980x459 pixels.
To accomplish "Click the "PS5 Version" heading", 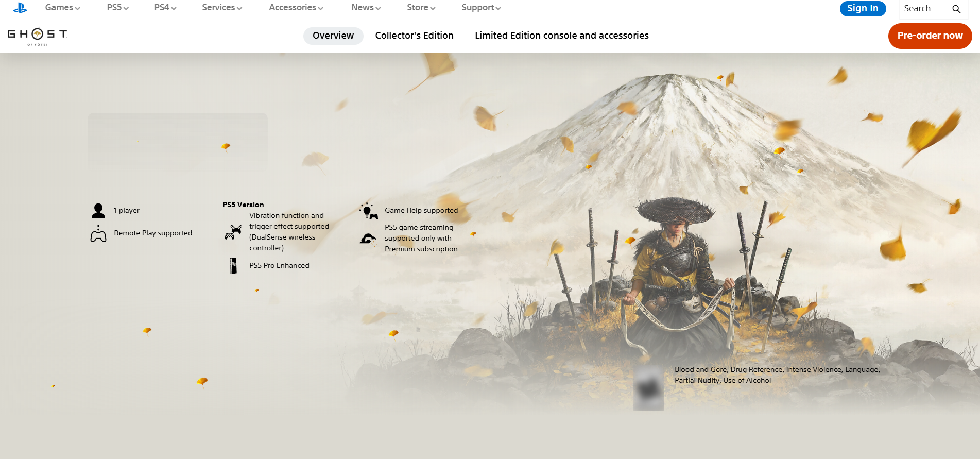I will point(243,205).
